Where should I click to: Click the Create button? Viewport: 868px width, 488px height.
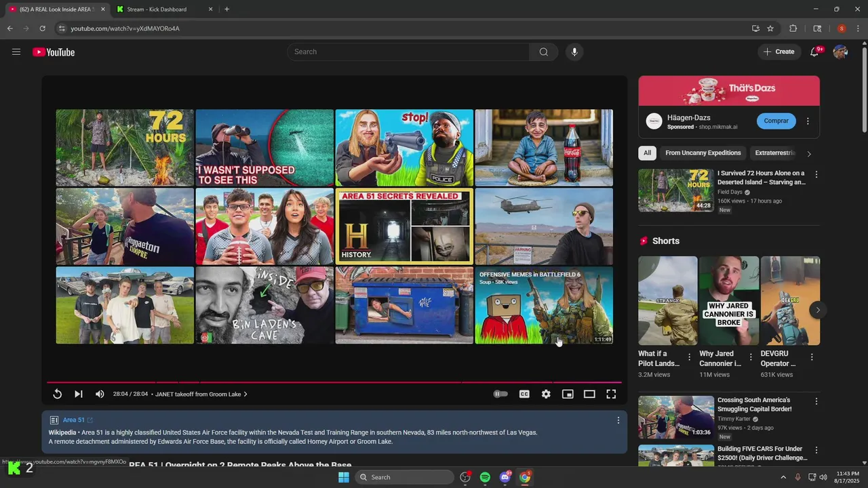pyautogui.click(x=778, y=52)
